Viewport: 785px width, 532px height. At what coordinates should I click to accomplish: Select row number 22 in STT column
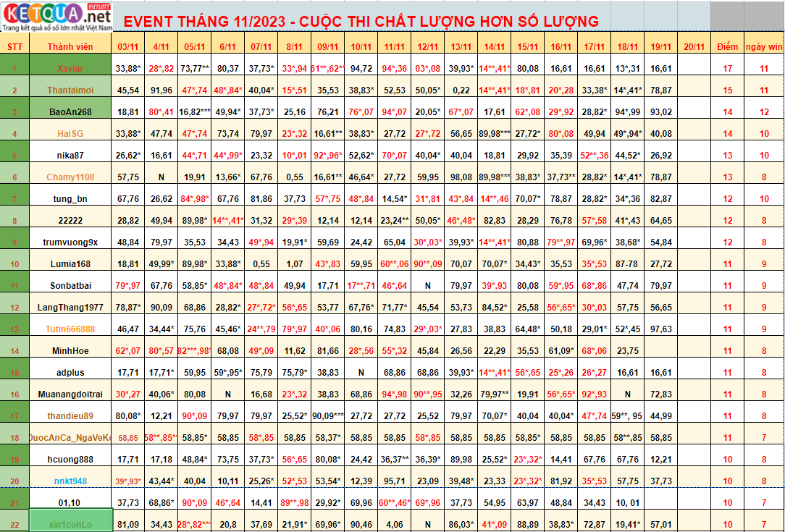point(14,524)
